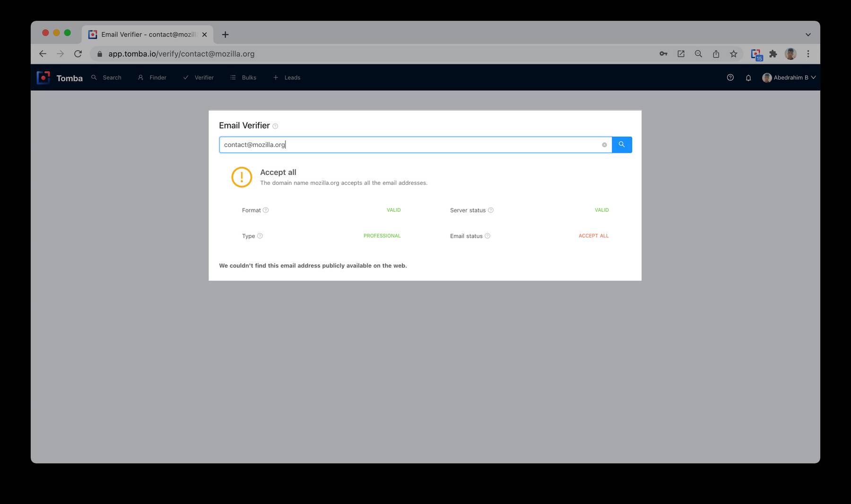Open the Tomba browser extension icon

coord(756,55)
